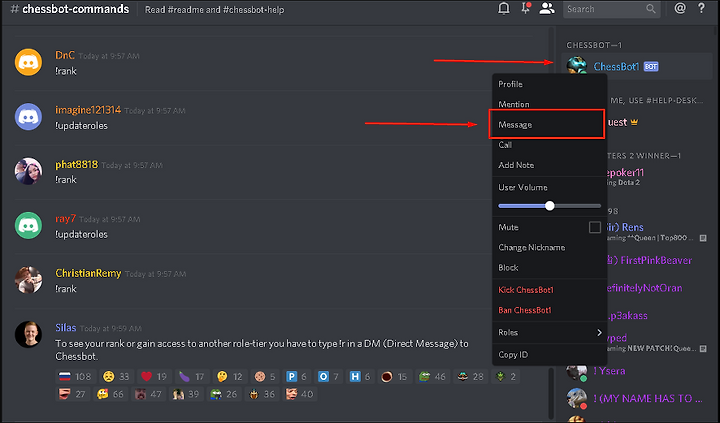
Task: Expand the Roles submenu arrow
Action: pyautogui.click(x=599, y=333)
